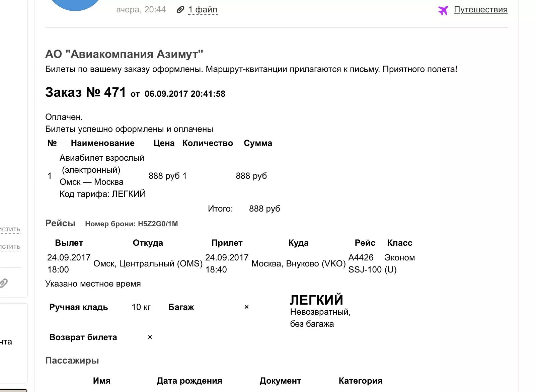This screenshot has height=392, width=535.
Task: Select booking number 'H5Z2G0/1M'
Action: point(158,224)
